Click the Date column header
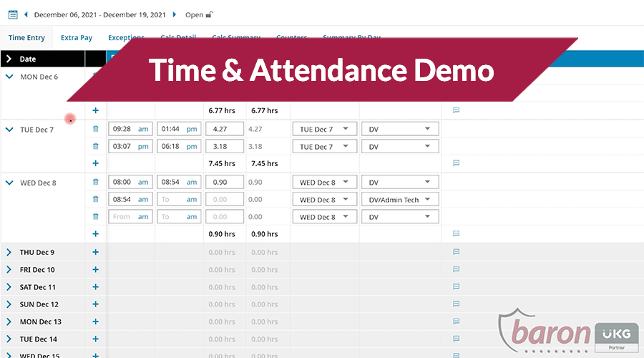The height and width of the screenshot is (358, 644). (x=28, y=59)
